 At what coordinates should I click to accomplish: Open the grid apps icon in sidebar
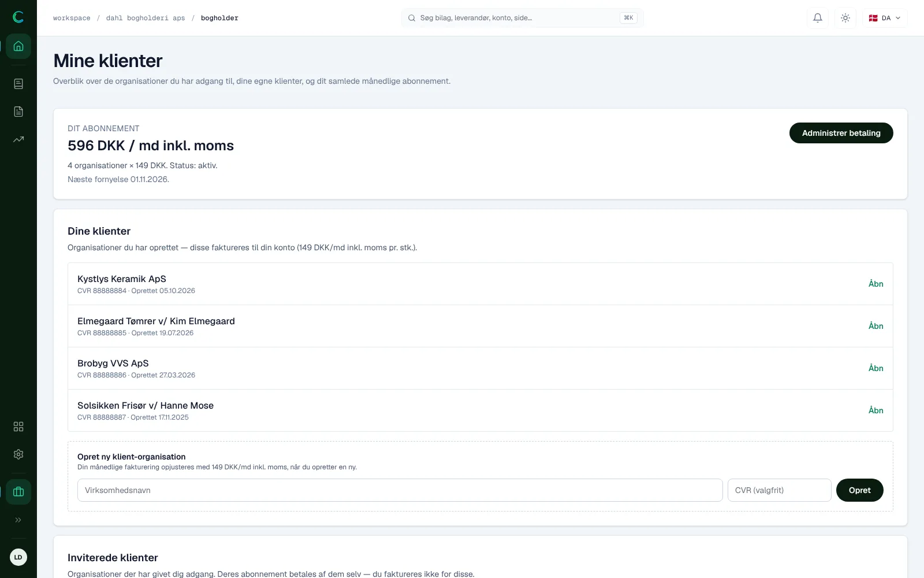pyautogui.click(x=18, y=427)
